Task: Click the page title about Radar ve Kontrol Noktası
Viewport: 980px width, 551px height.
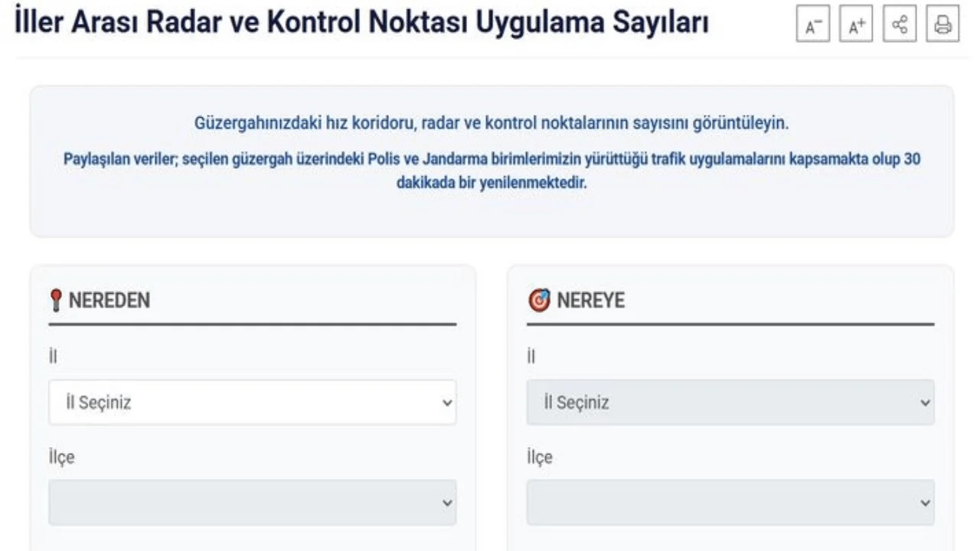Action: [x=361, y=24]
